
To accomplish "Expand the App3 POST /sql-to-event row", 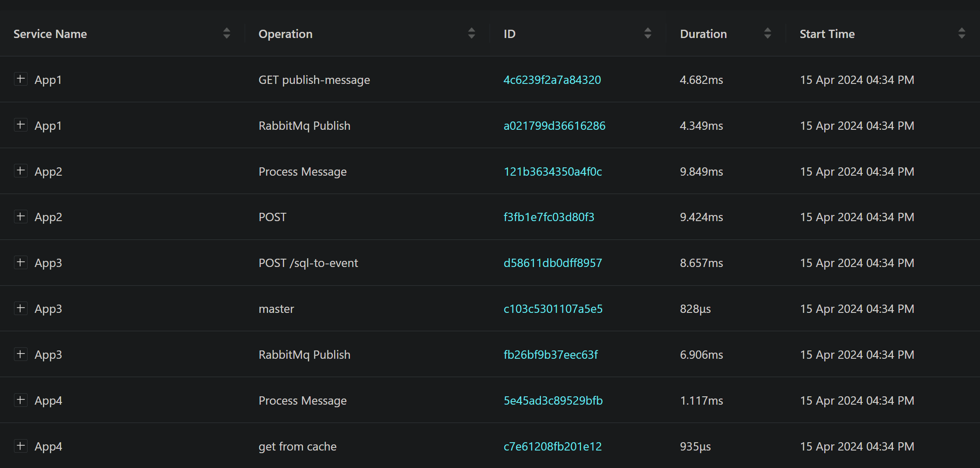I will point(21,263).
